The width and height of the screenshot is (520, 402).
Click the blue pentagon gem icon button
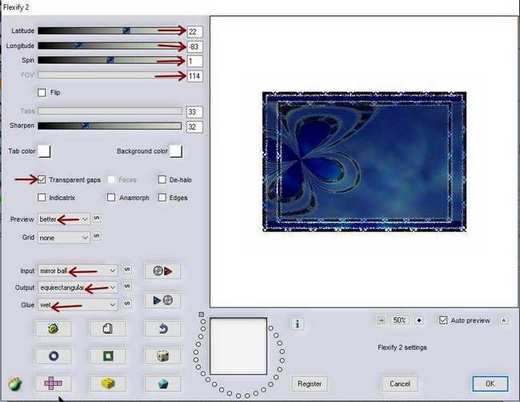pos(163,383)
